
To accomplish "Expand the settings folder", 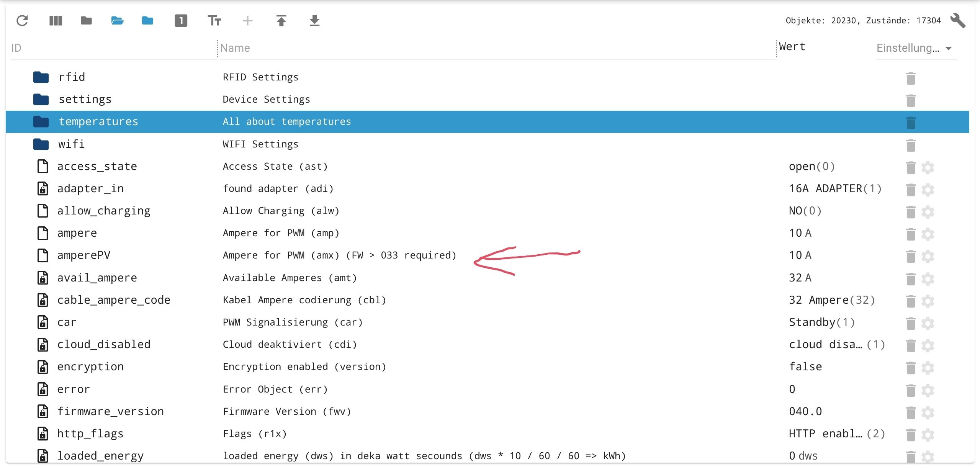I will [x=41, y=100].
